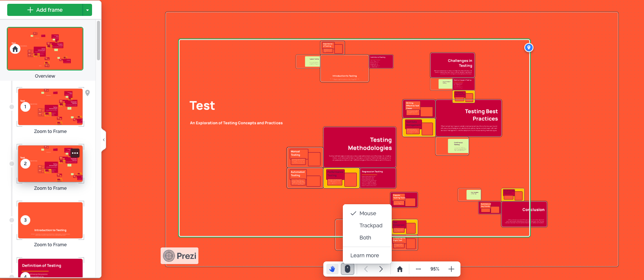Click the path dot beside step 2
Screen dimensions: 644x280
pyautogui.click(x=12, y=164)
